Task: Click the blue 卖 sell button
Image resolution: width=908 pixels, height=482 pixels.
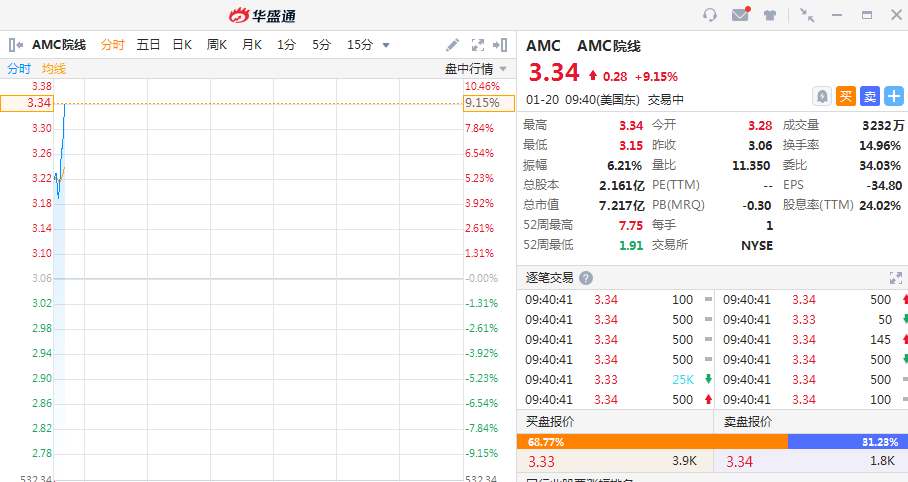Action: [870, 96]
